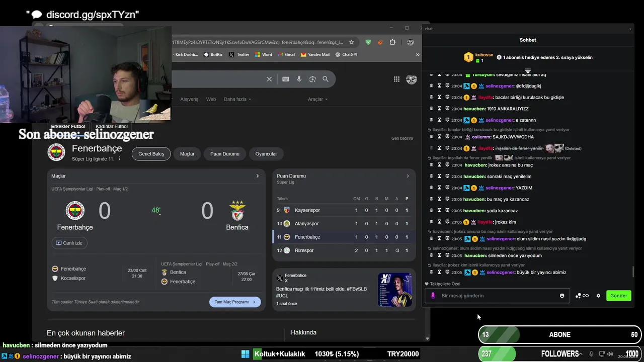Open the Windows Start button

click(x=246, y=354)
